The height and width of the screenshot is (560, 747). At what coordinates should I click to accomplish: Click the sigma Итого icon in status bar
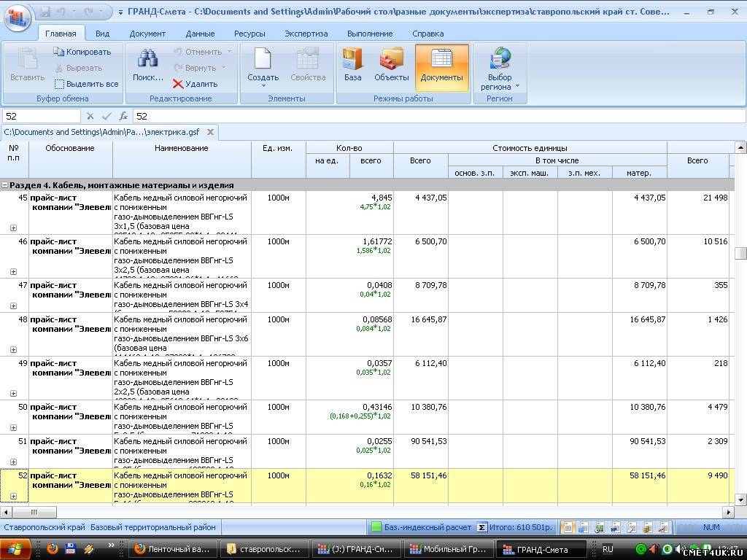point(481,527)
